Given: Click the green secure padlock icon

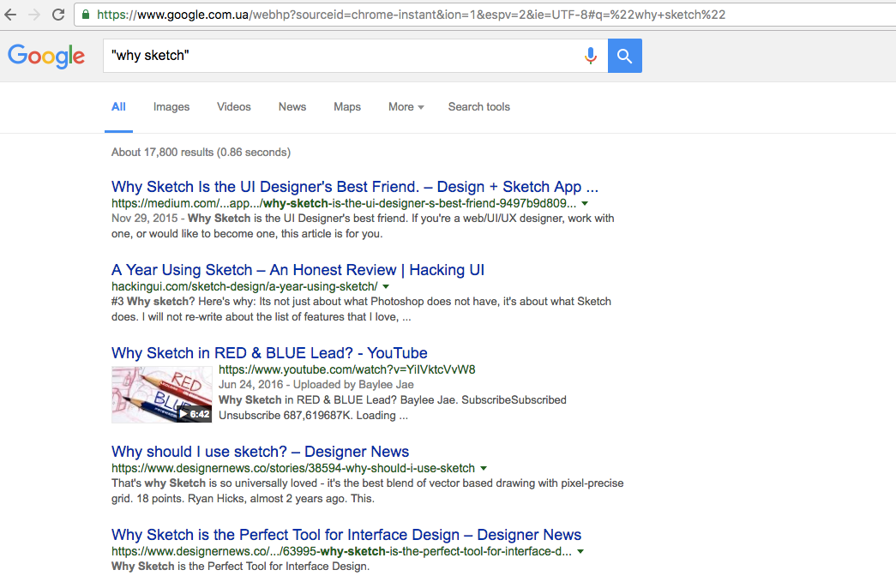Looking at the screenshot, I should pos(86,15).
